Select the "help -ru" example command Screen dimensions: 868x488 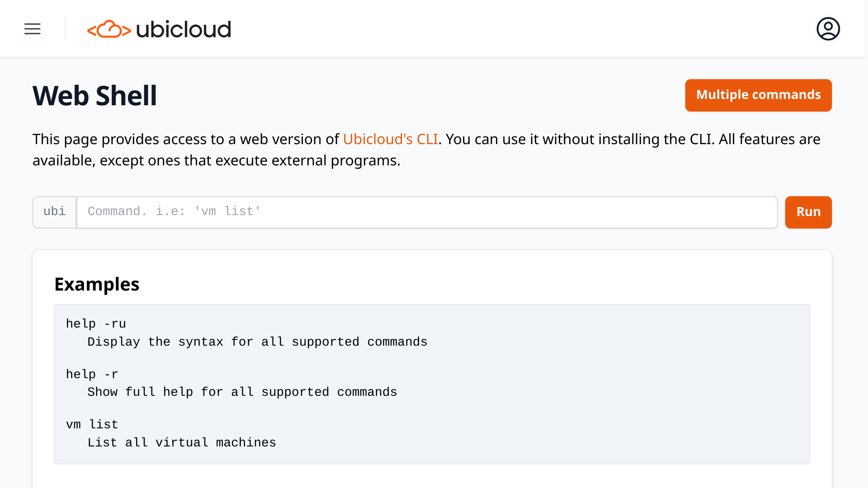(96, 324)
